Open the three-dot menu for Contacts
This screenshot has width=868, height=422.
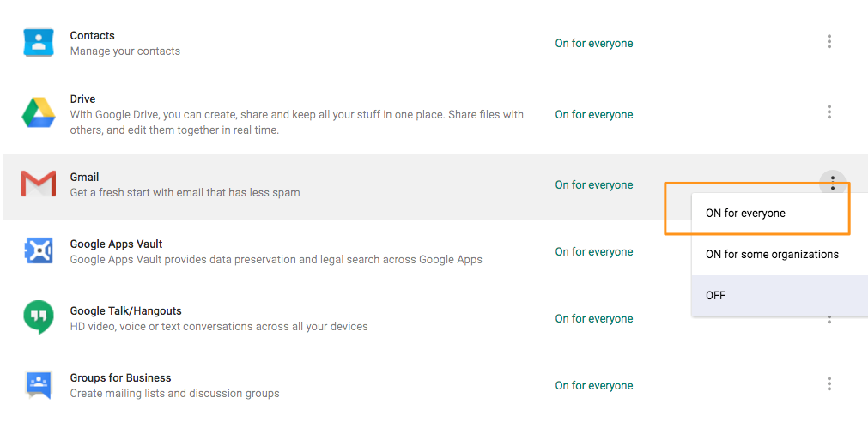[829, 41]
